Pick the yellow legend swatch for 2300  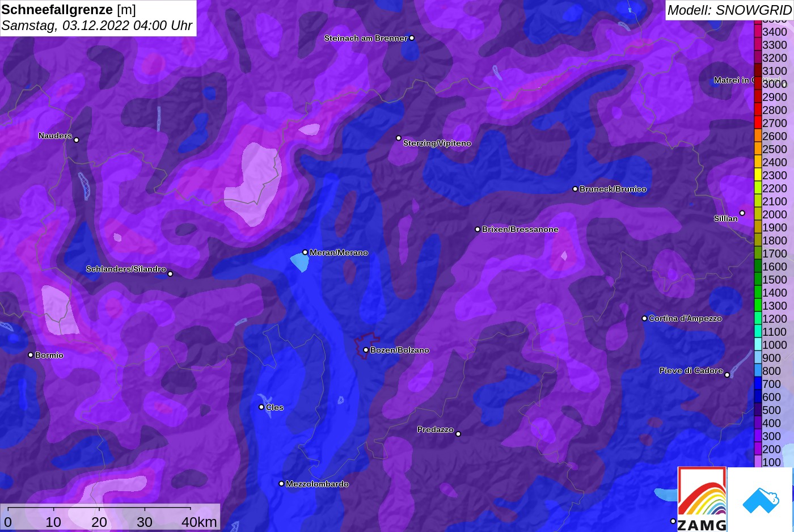tap(758, 175)
